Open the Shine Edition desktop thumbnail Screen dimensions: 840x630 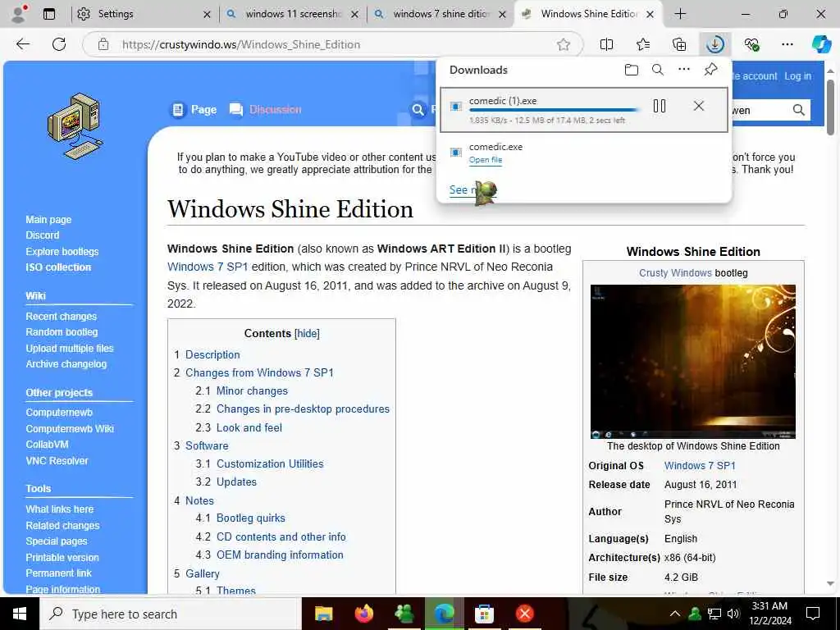pos(692,362)
